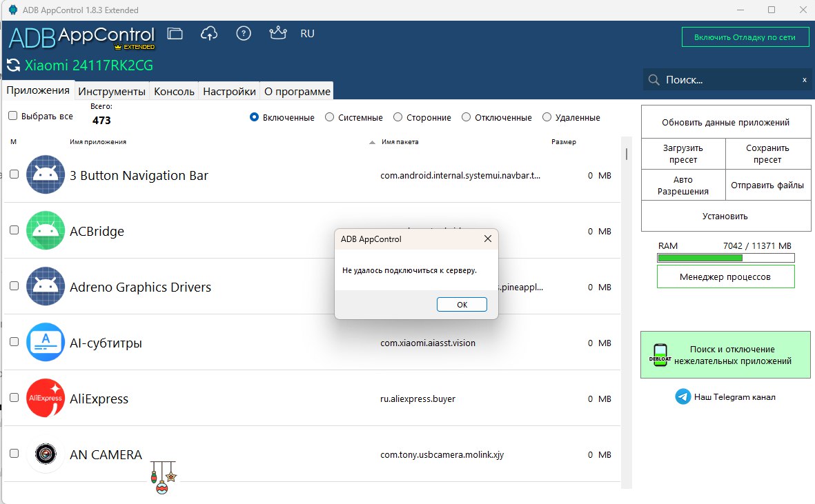Screen dimensions: 815x504
Task: Open the Настройки tab
Action: coord(229,91)
